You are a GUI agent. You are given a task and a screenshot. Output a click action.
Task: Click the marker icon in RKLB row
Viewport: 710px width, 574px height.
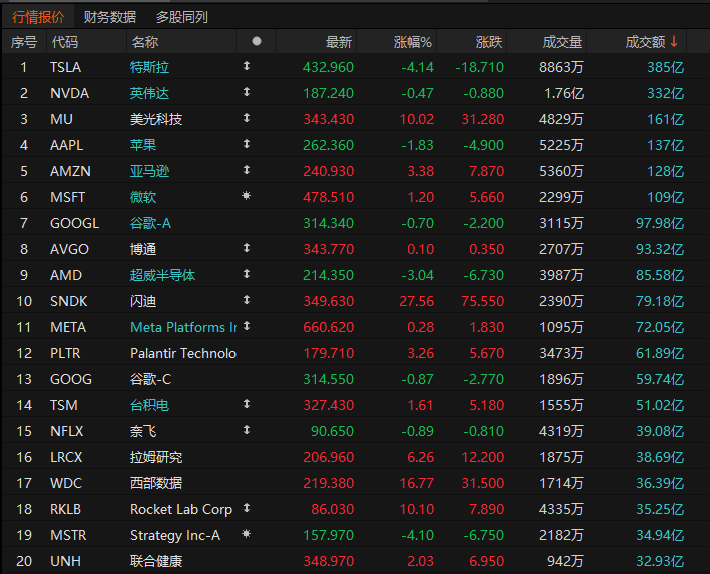tap(247, 508)
